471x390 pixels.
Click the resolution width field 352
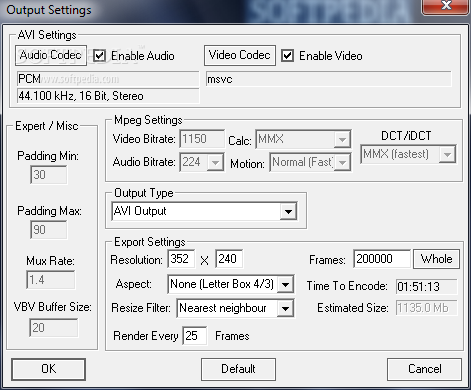[181, 259]
